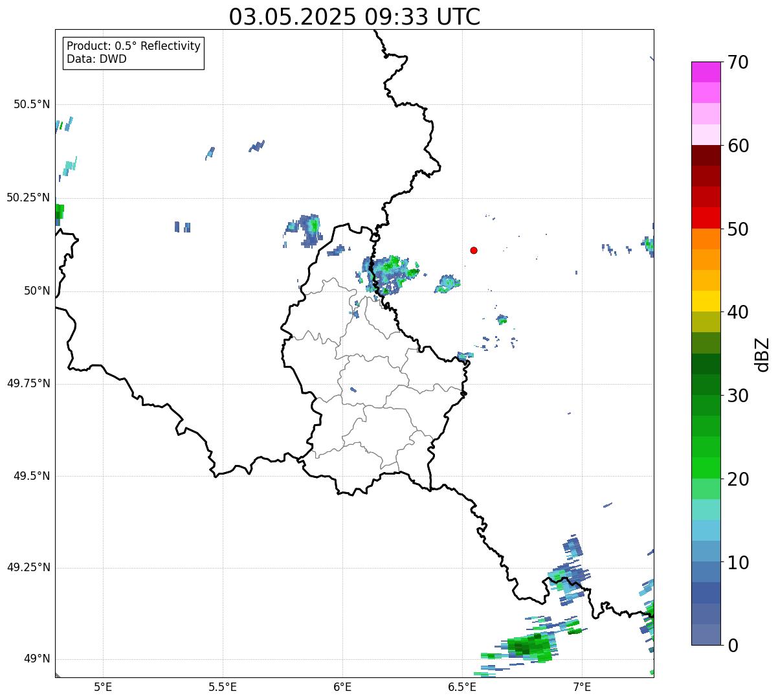This screenshot has width=778, height=700.
Task: Click the 50°N latitude label
Action: click(37, 291)
